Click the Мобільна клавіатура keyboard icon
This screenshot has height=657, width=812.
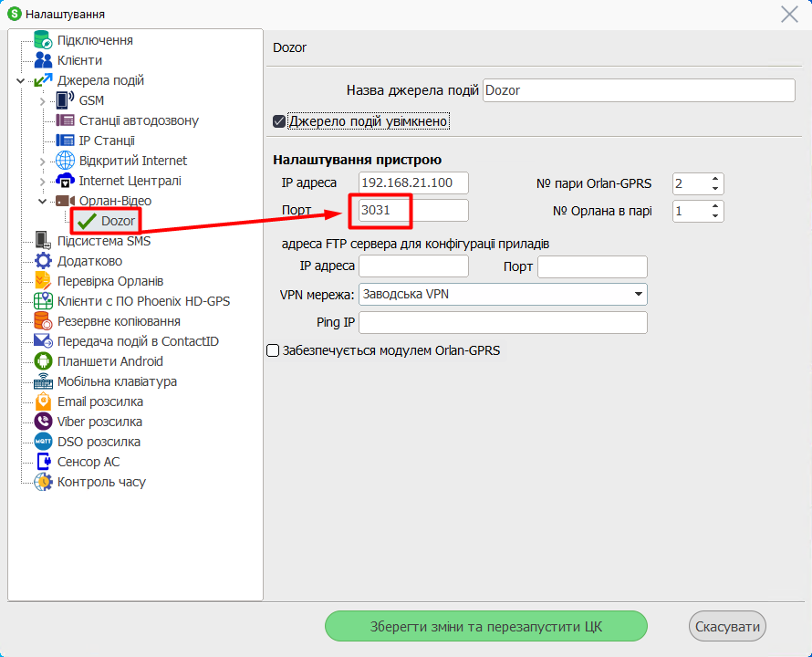pos(43,381)
